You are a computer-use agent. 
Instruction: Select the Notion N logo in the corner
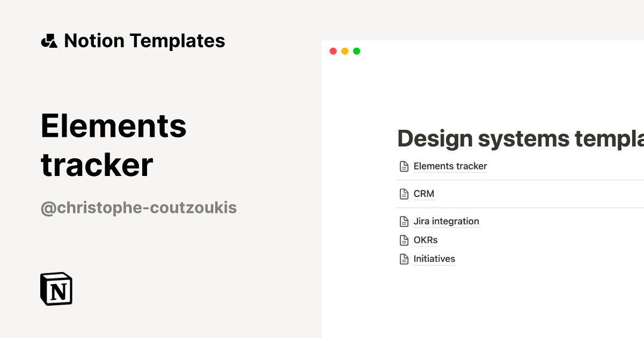pyautogui.click(x=56, y=289)
